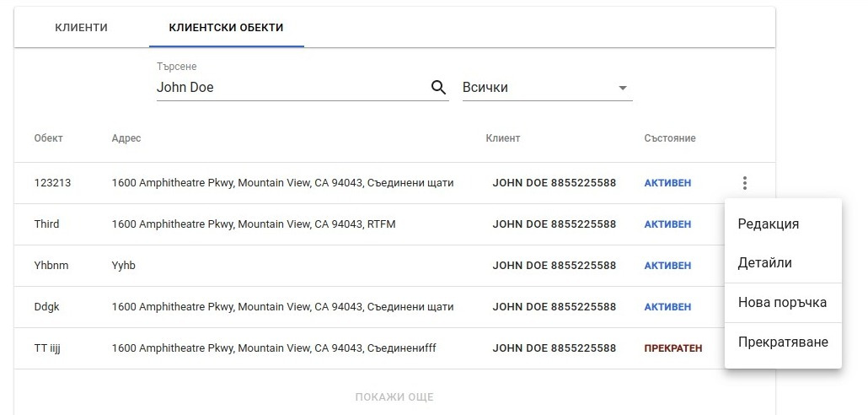Choose Детайли from the context menu
Screen dimensions: 868x415
pyautogui.click(x=783, y=262)
